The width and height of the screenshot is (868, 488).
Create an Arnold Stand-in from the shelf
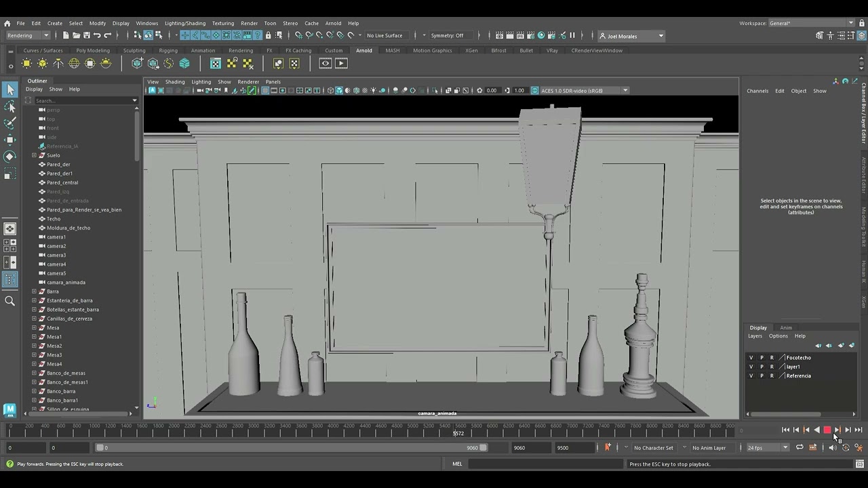click(137, 63)
